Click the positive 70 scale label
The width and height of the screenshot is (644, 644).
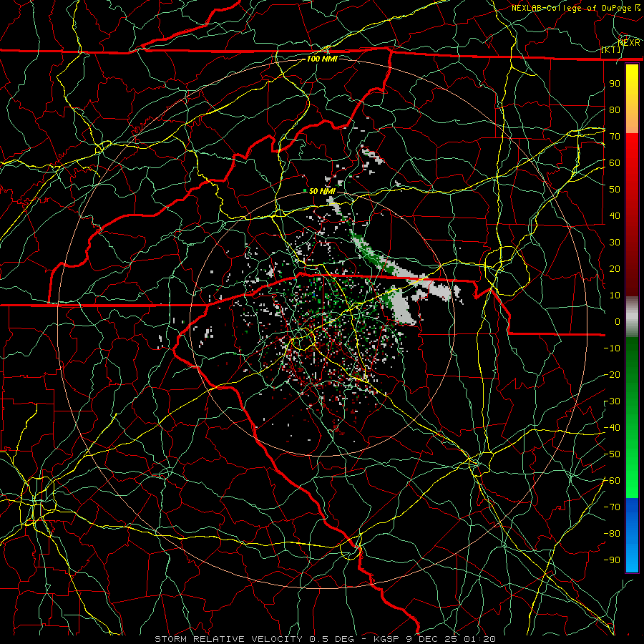pos(615,137)
